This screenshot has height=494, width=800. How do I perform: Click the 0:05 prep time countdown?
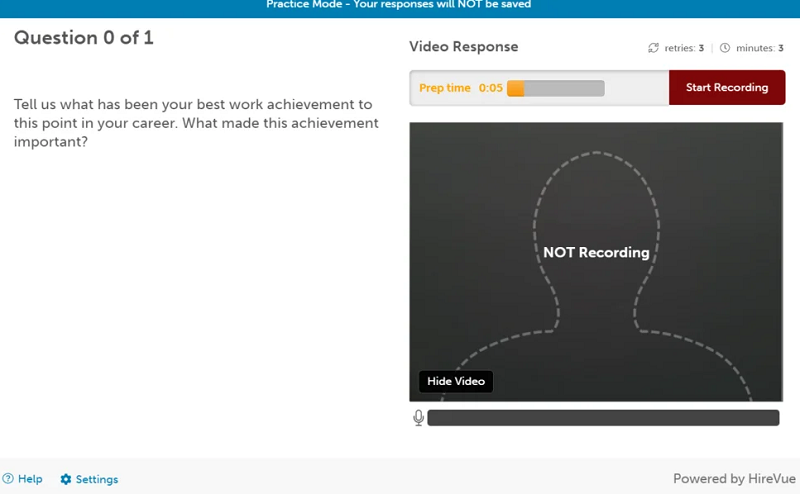490,88
